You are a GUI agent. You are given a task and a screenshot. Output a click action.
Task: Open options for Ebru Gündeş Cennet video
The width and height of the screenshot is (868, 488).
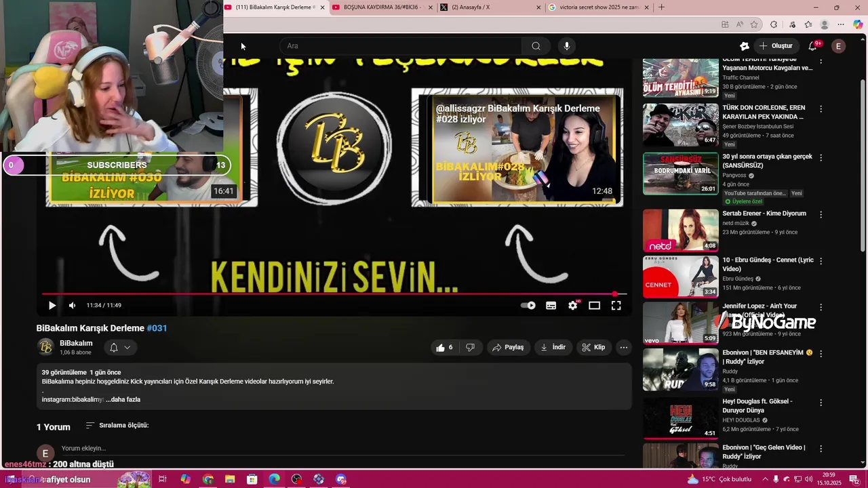pyautogui.click(x=821, y=262)
